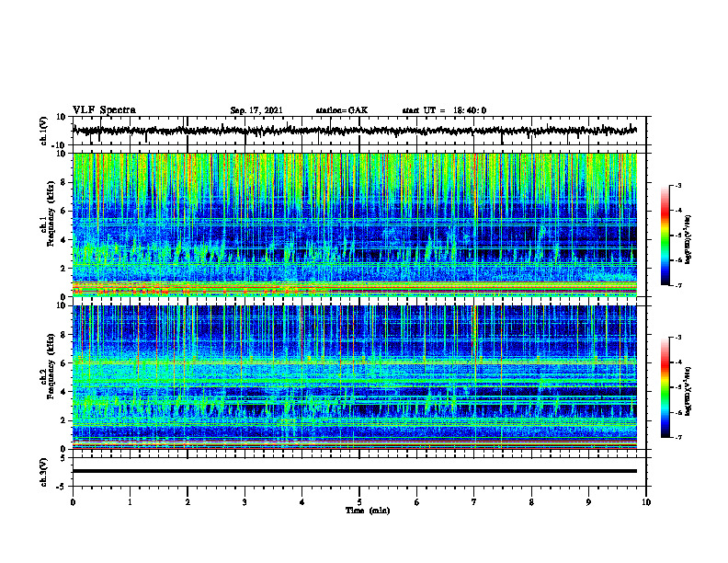Click the date 'Sep. 17, 2021'
The height and width of the screenshot is (563, 728).
point(256,110)
